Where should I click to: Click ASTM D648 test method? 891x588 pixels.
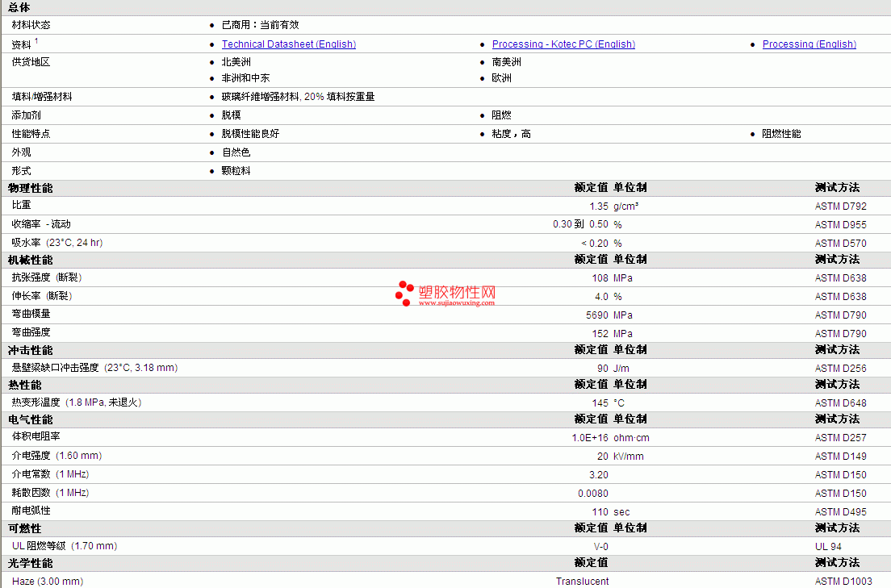point(840,402)
